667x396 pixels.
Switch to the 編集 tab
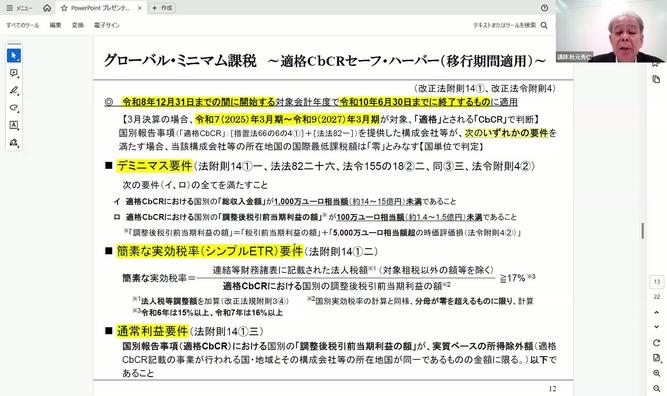coord(55,26)
